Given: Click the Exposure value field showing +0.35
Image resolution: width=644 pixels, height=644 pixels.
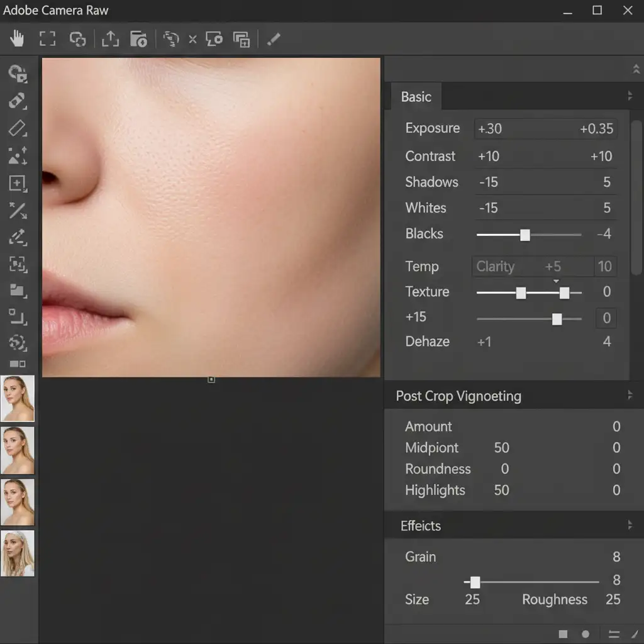Looking at the screenshot, I should [x=596, y=129].
